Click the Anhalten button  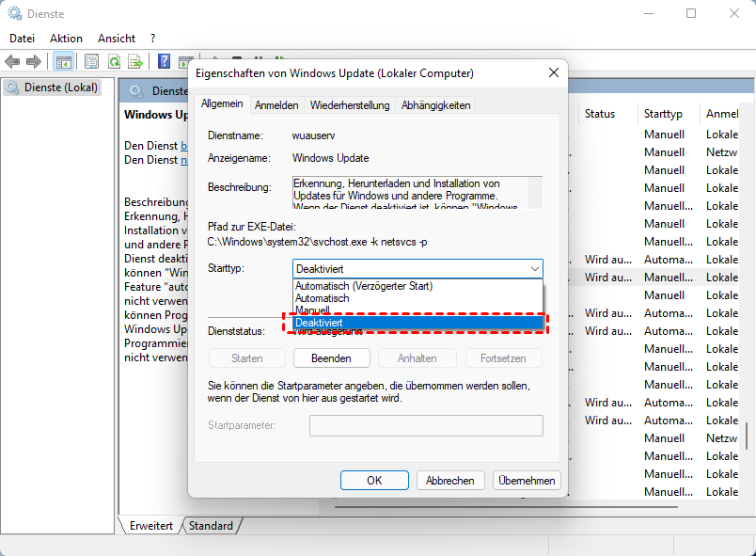coord(417,358)
